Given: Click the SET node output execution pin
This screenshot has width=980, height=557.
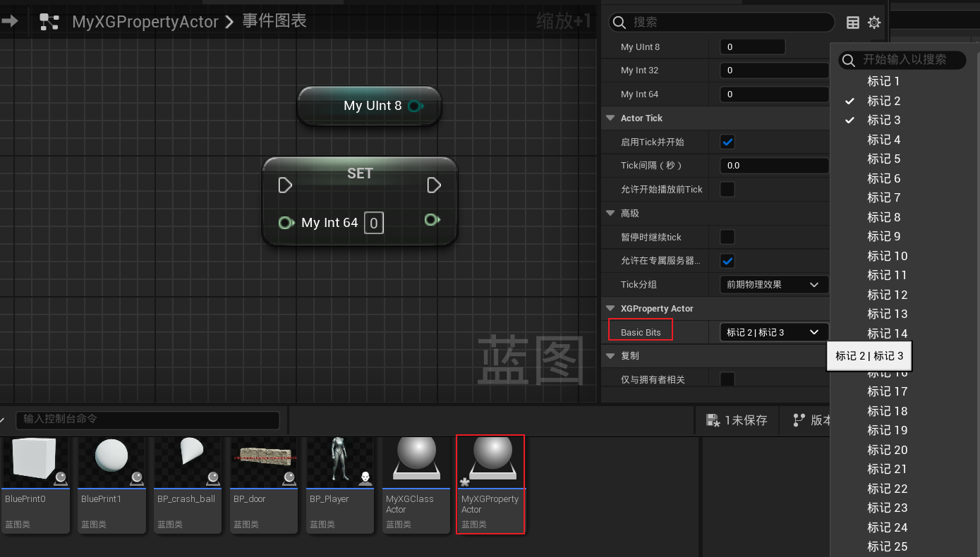Looking at the screenshot, I should [x=434, y=185].
